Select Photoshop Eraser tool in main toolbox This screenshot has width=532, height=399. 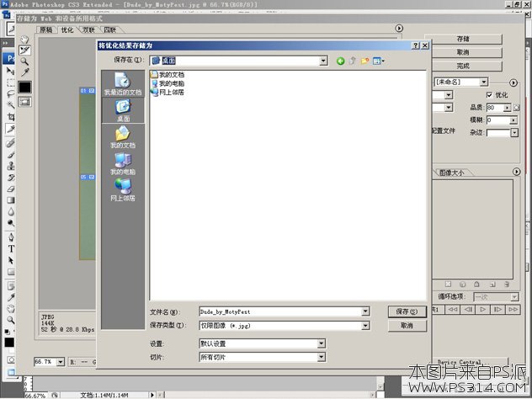click(11, 189)
